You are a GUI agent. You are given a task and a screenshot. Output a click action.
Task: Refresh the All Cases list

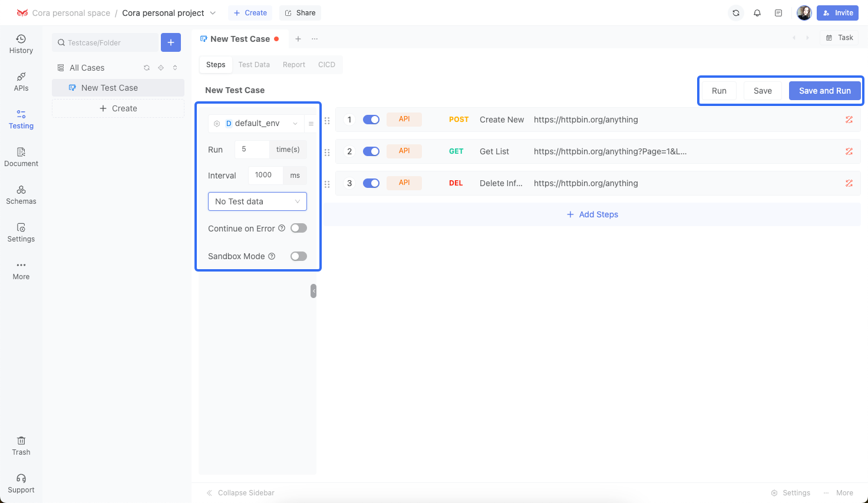pos(147,68)
